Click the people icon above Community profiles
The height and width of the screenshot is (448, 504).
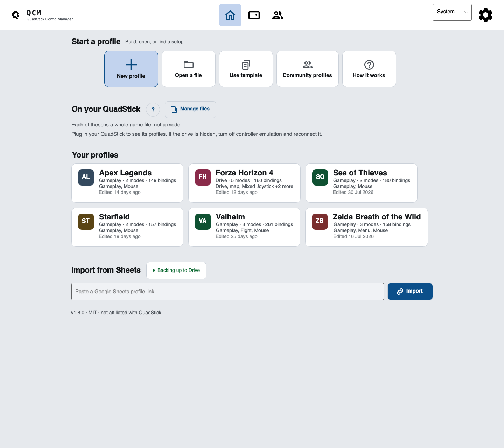[x=308, y=65]
